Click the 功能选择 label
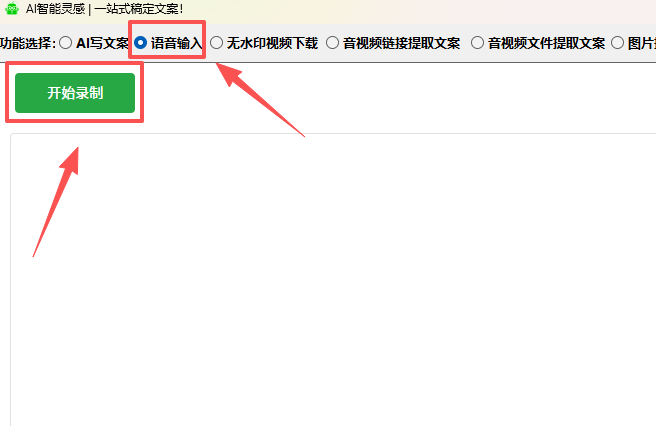This screenshot has height=426, width=656. click(28, 43)
